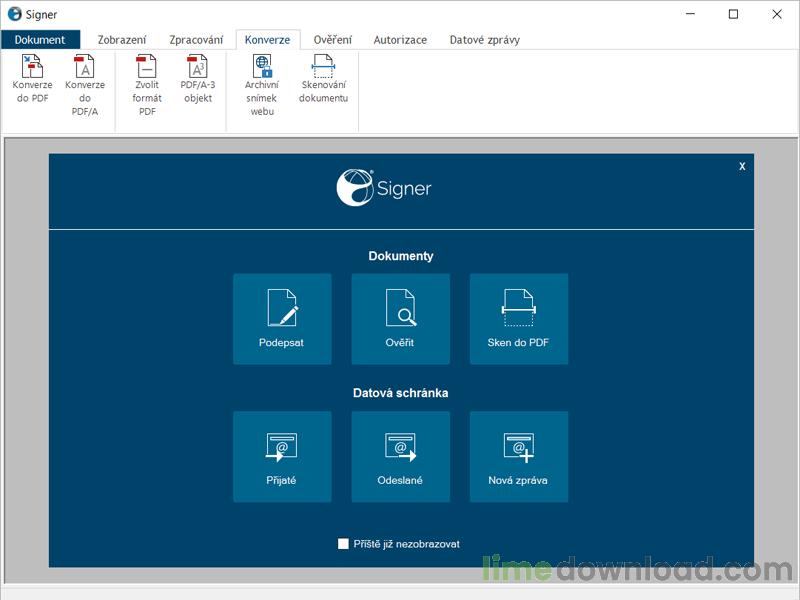This screenshot has height=600, width=800.
Task: Select the Konverze do PDF tool
Action: pyautogui.click(x=32, y=85)
